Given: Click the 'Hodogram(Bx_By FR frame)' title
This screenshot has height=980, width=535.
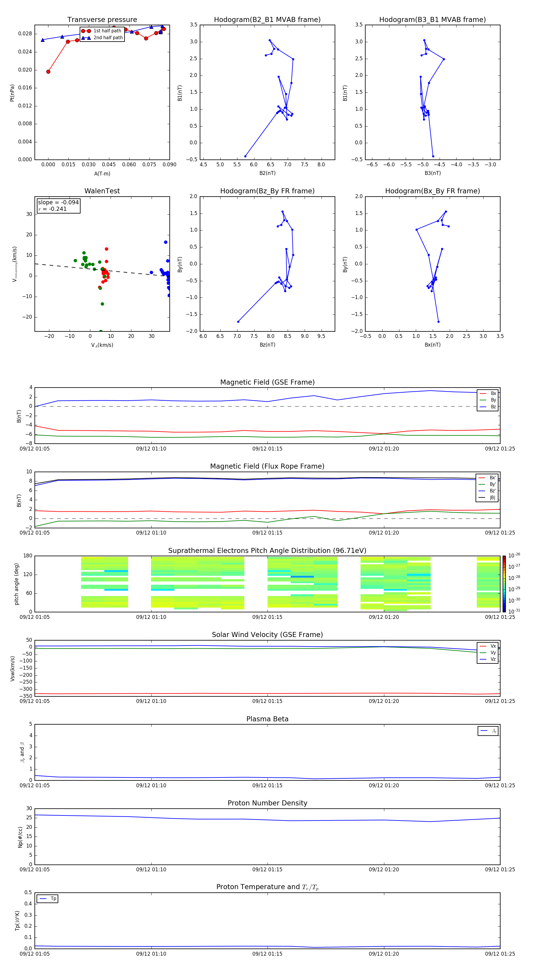Looking at the screenshot, I should click(x=432, y=191).
